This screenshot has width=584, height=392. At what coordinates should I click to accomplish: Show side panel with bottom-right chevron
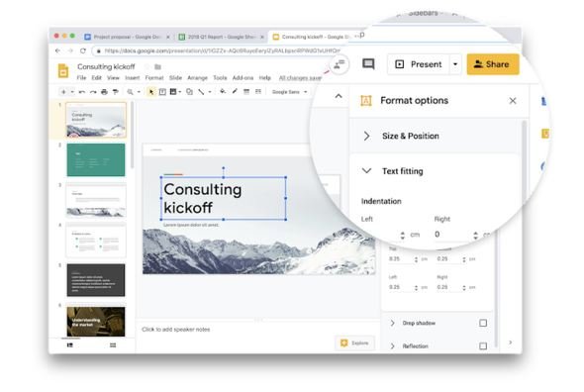[x=510, y=343]
